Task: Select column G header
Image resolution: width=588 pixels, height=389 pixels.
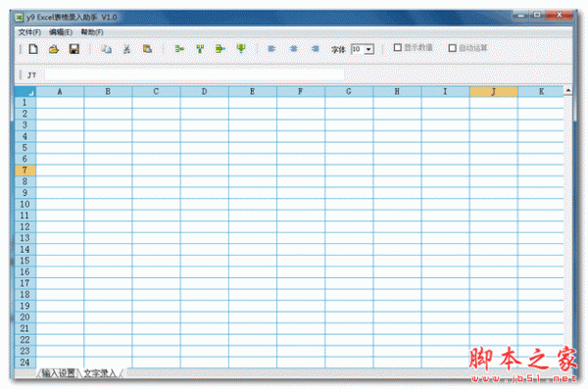Action: coord(349,91)
